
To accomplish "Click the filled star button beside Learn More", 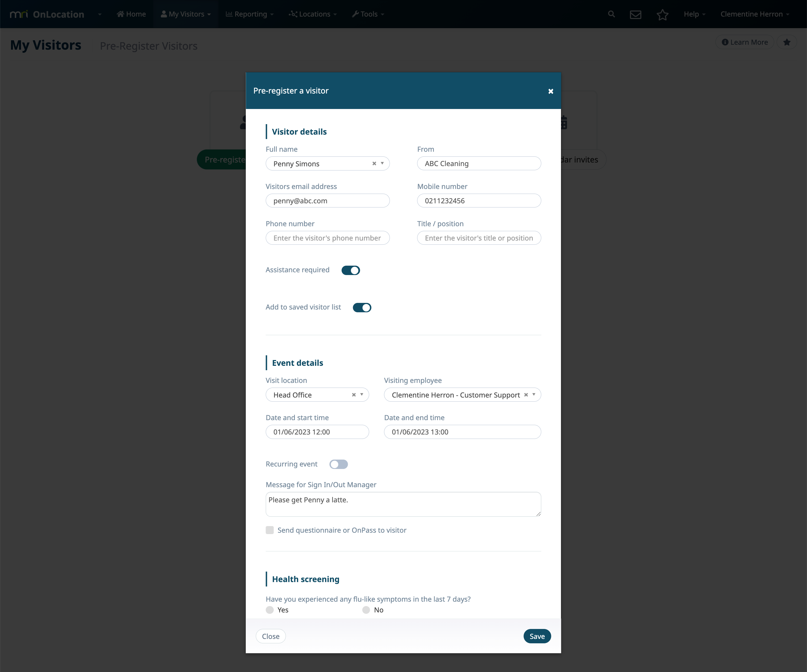I will pos(787,42).
